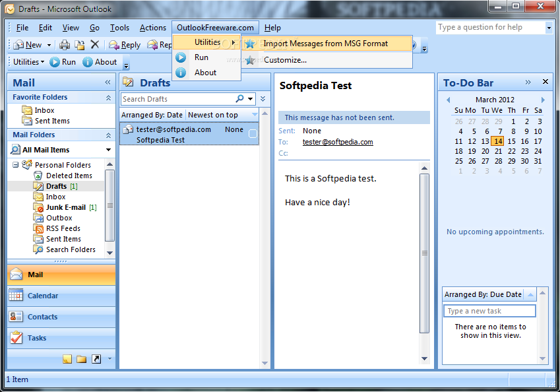Click the Search Drafts field

177,99
